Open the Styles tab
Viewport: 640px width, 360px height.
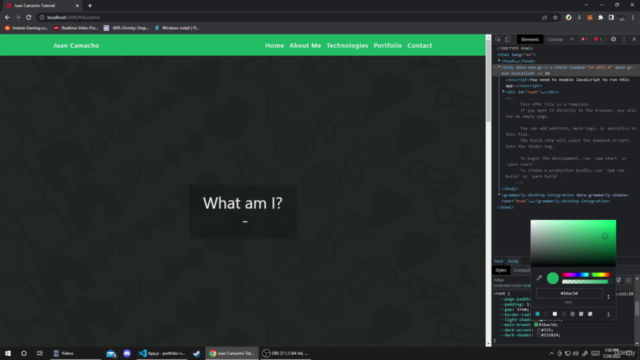501,270
